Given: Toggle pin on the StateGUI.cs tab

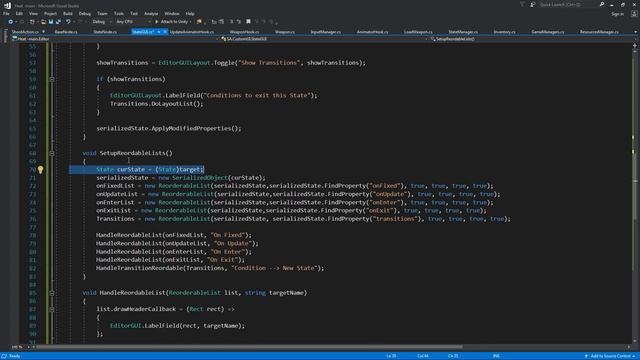Looking at the screenshot, I should click(159, 31).
